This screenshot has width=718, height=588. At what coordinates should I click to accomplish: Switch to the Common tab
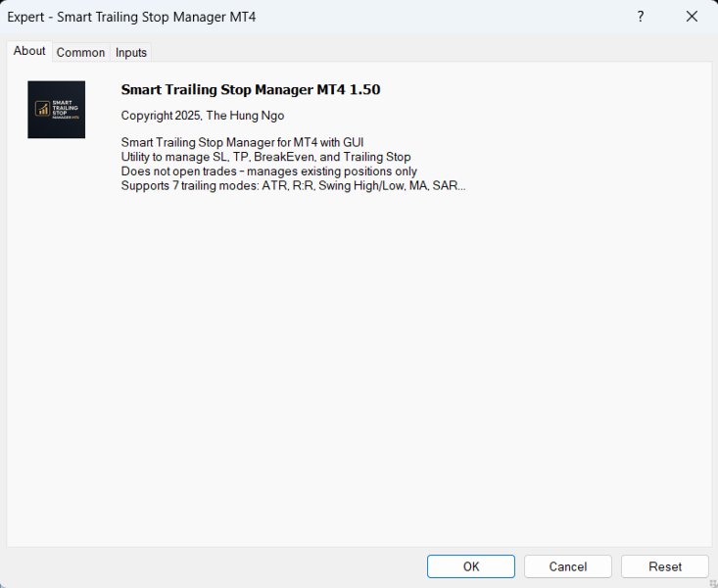point(80,52)
